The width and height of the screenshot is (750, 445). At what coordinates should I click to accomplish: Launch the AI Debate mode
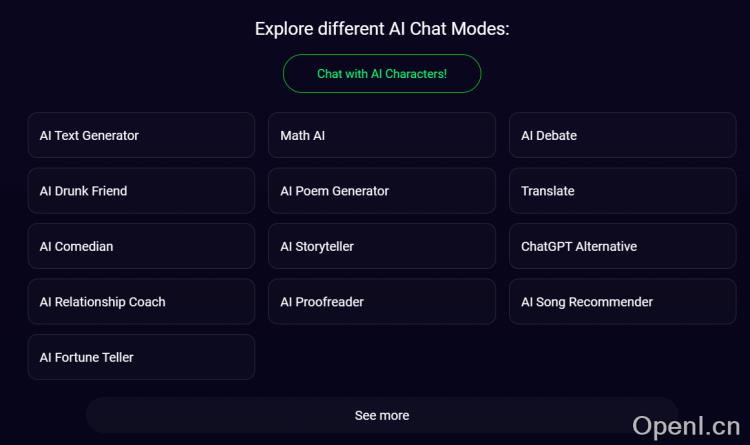coord(622,135)
